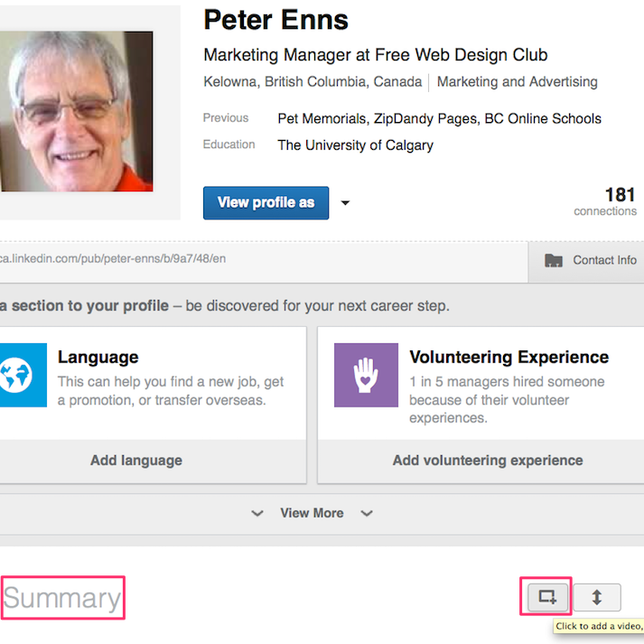The image size is (644, 644).
Task: Expand with right View More chevron
Action: click(367, 513)
